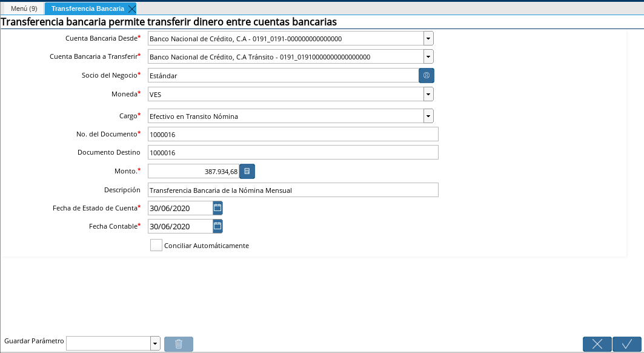Image resolution: width=644 pixels, height=353 pixels.
Task: Open the Cuenta Bancaria Desde dropdown
Action: point(429,38)
